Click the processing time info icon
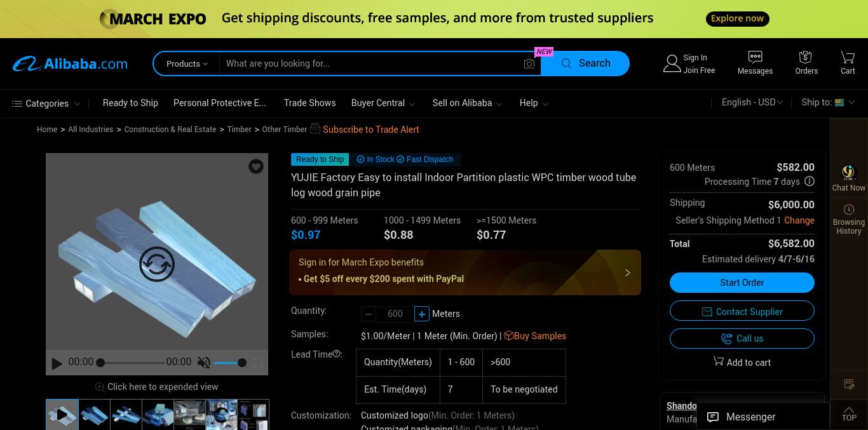This screenshot has width=868, height=430. pos(810,181)
